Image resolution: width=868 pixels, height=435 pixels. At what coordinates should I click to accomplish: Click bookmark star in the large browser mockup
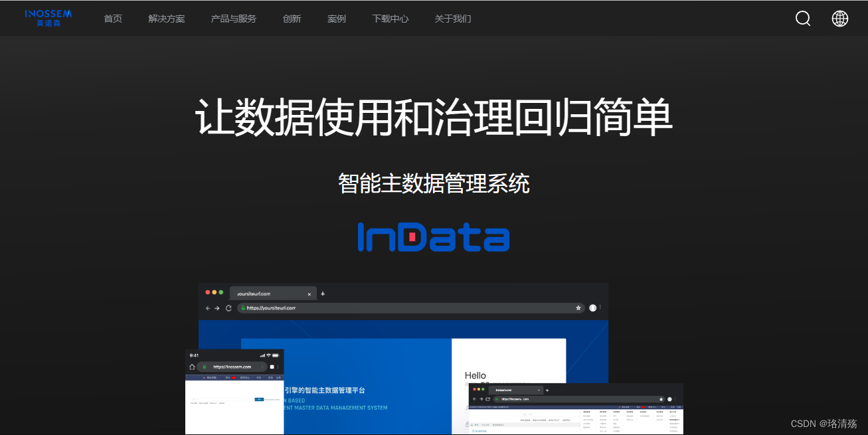point(578,308)
